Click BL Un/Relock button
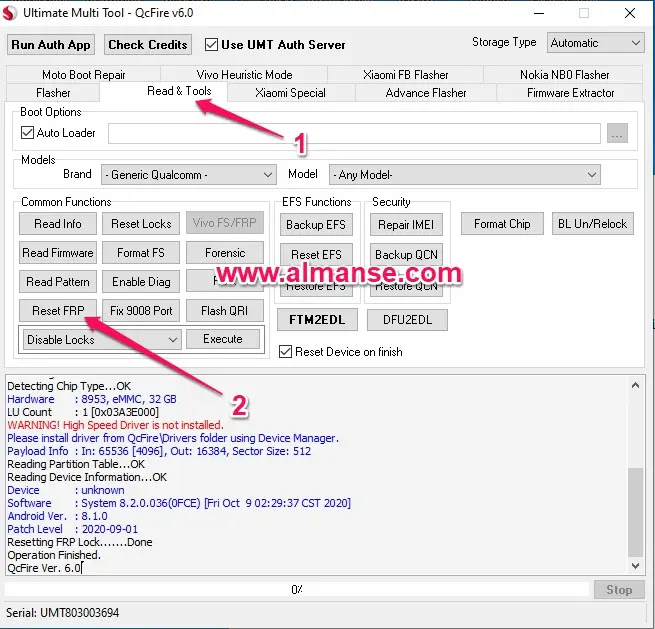 pos(593,224)
